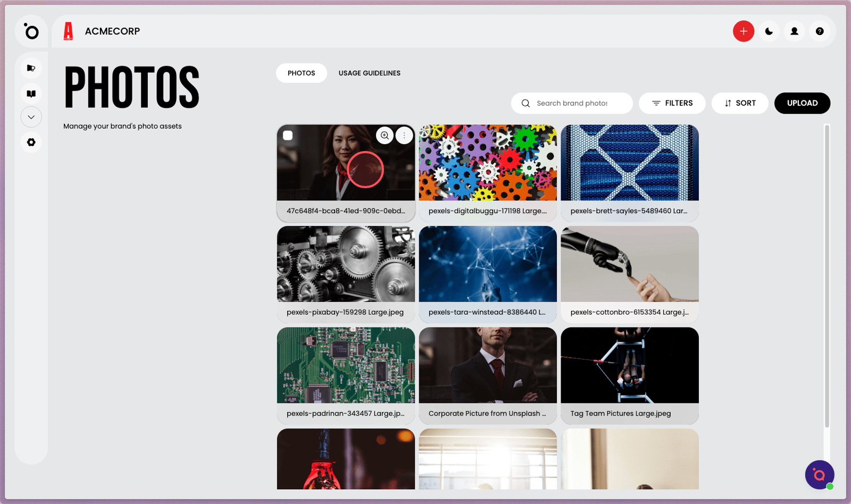This screenshot has height=504, width=851.
Task: Open the help question mark icon
Action: click(x=820, y=31)
